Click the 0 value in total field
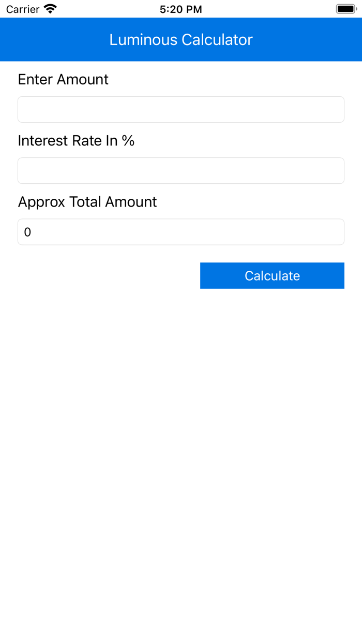Image resolution: width=362 pixels, height=644 pixels. pos(28,232)
